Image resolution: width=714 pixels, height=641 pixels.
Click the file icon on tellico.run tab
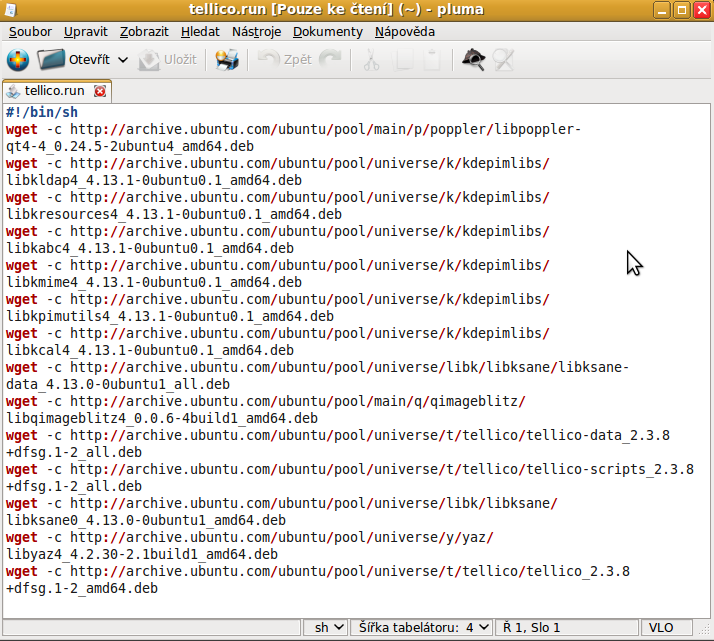pos(13,91)
